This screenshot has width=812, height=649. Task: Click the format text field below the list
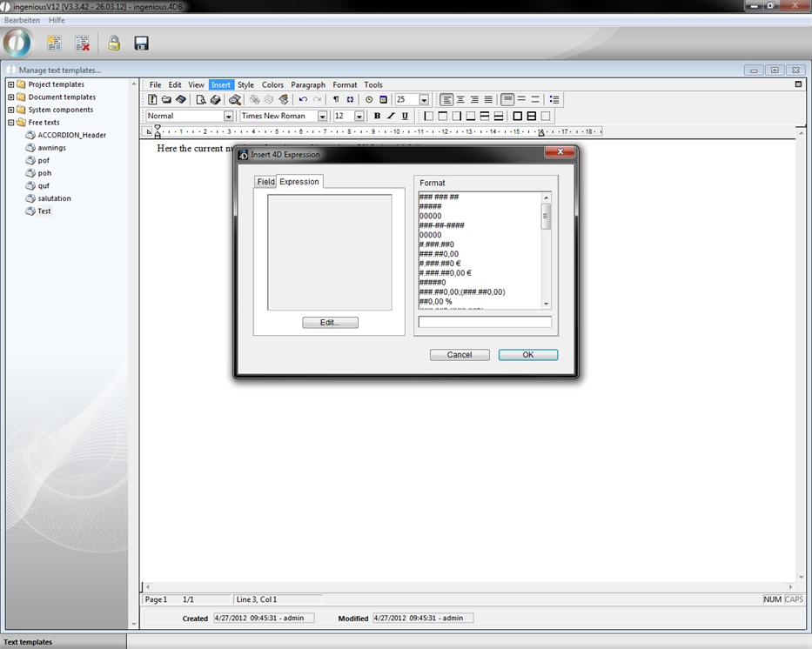coord(485,322)
